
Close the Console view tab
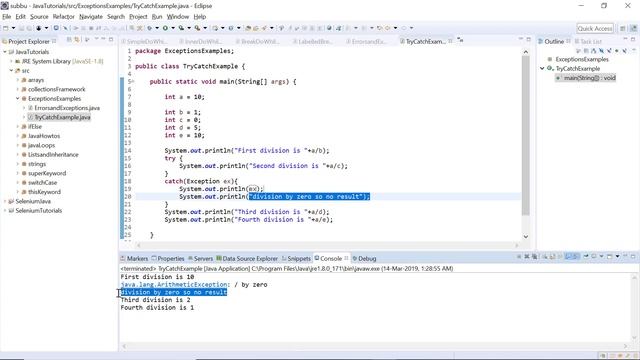pos(346,258)
